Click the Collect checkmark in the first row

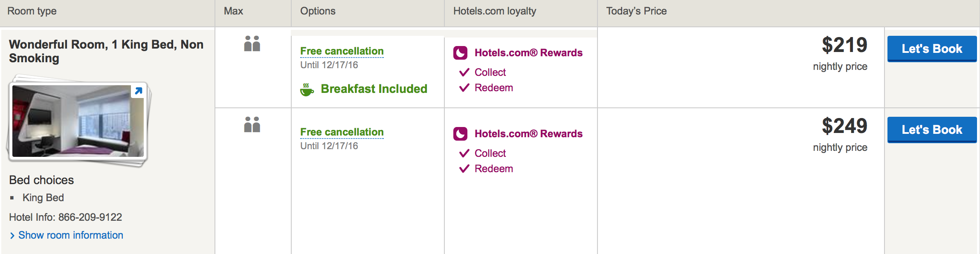[464, 72]
